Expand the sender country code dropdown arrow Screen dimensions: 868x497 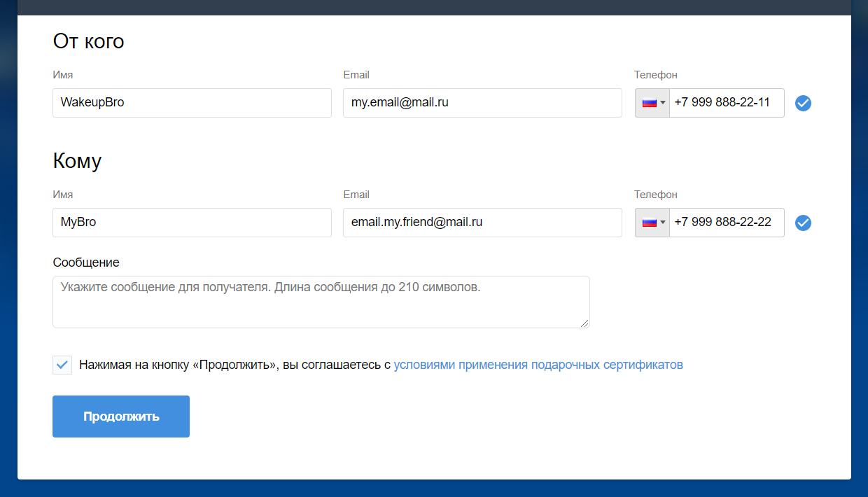pyautogui.click(x=663, y=103)
